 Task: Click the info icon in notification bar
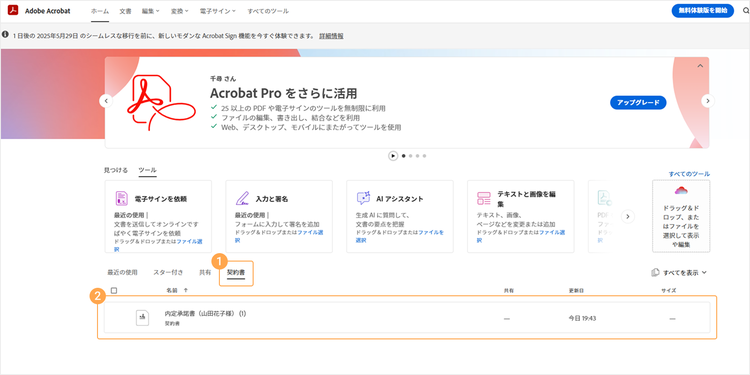[x=5, y=35]
